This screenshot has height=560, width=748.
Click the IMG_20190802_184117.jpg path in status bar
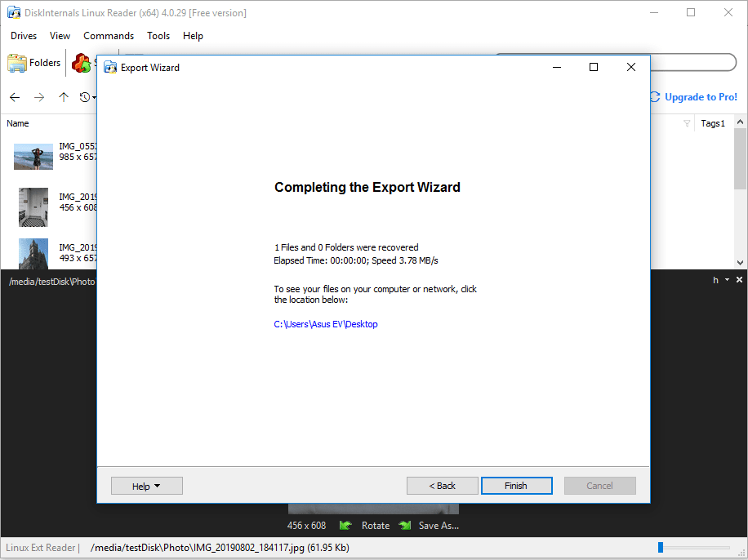(220, 548)
